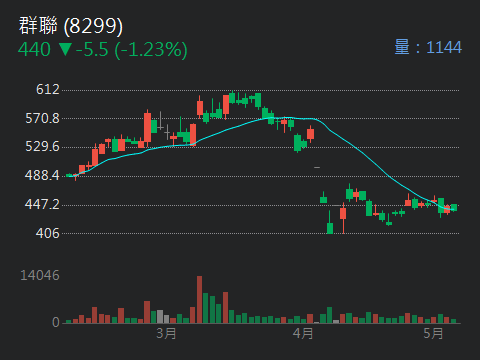The height and width of the screenshot is (360, 480).
Task: Click the down-triangle price direction indicator
Action: (65, 50)
